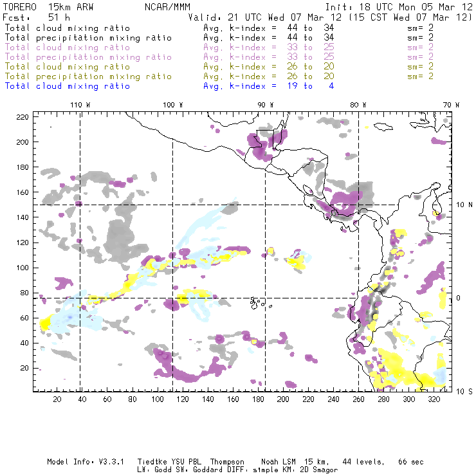This screenshot has width=476, height=476.
Task: Click the '(15 CST Wed 07 Mar 12)' local time text
Action: pyautogui.click(x=410, y=17)
